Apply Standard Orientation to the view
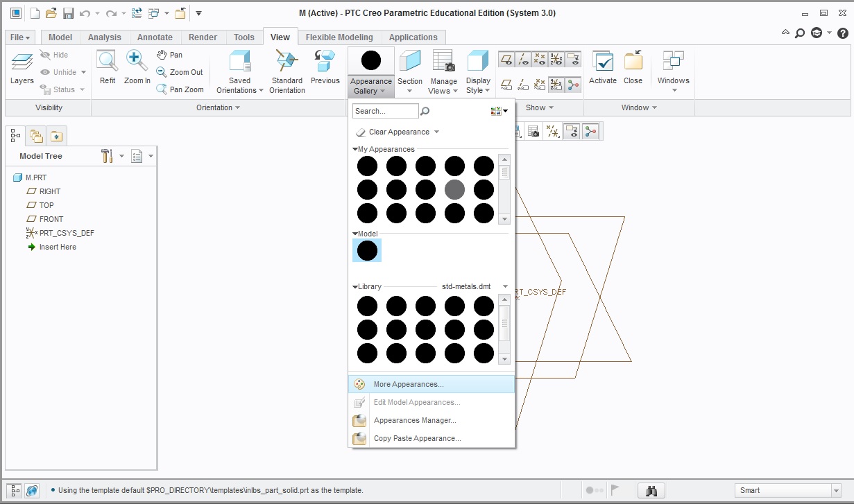This screenshot has height=504, width=854. [287, 72]
